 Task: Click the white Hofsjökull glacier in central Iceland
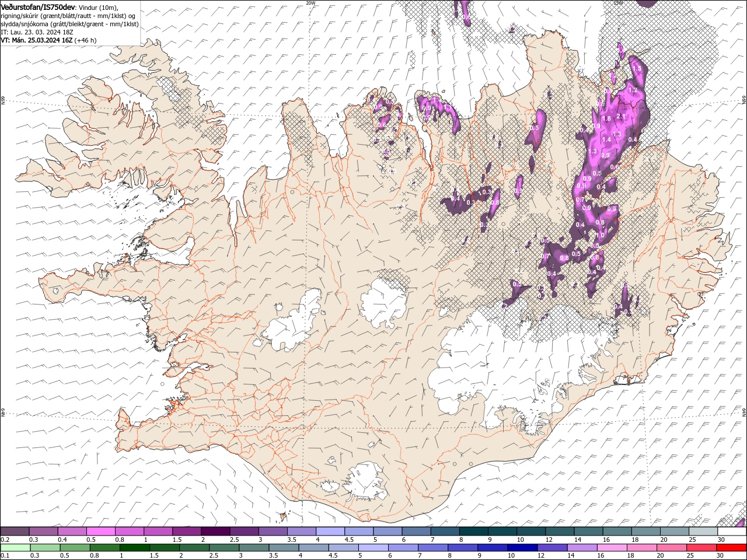pos(383,302)
